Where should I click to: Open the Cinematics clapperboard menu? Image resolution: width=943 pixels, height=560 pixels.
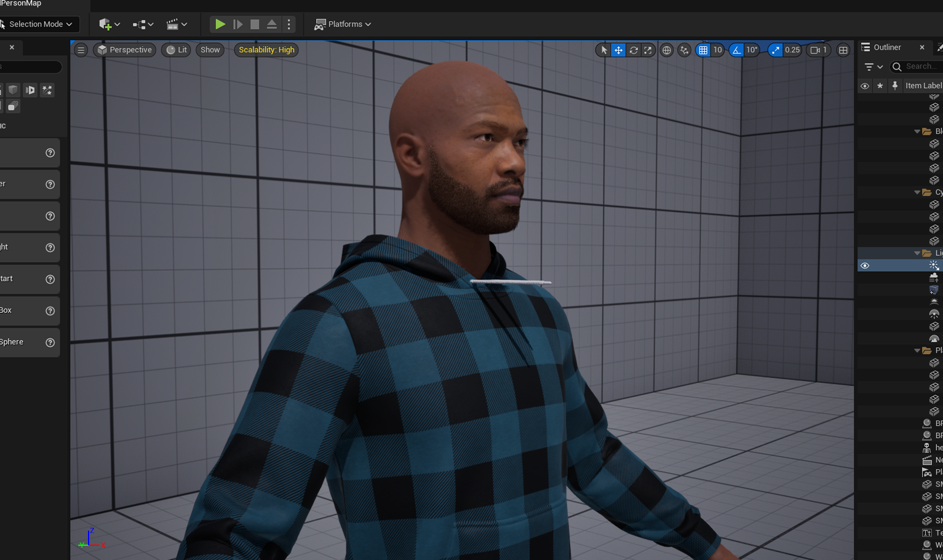[177, 24]
